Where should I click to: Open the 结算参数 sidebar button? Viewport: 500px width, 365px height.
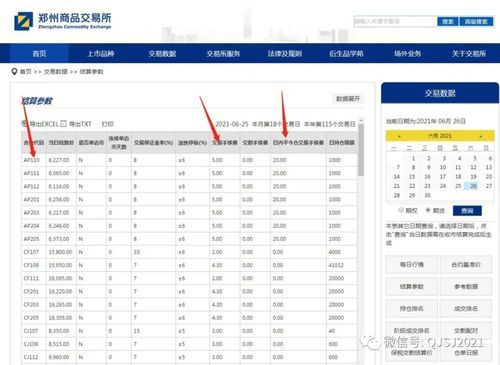coord(412,287)
